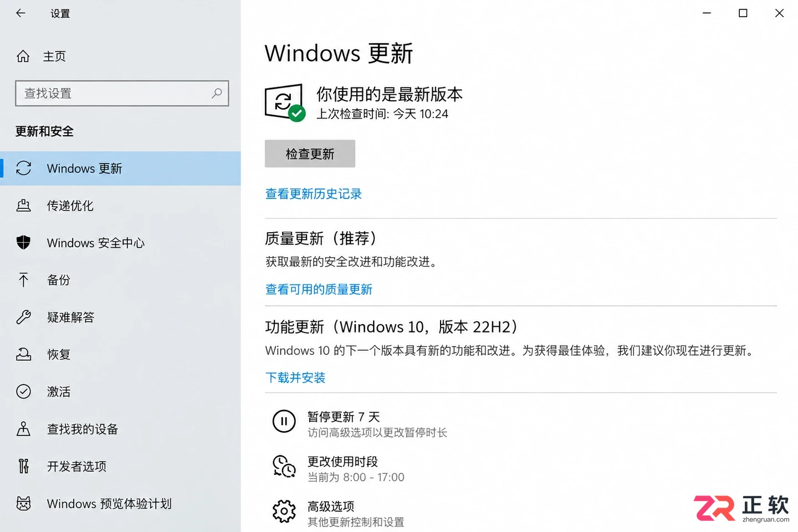Click 下载并安装 link for 22H2

coord(295,377)
